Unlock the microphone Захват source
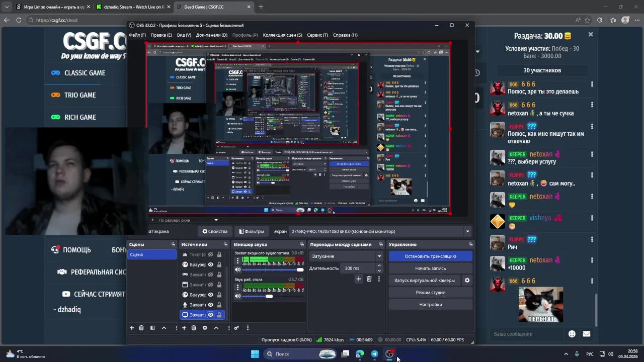Screen dimensions: 644x362 219,305
